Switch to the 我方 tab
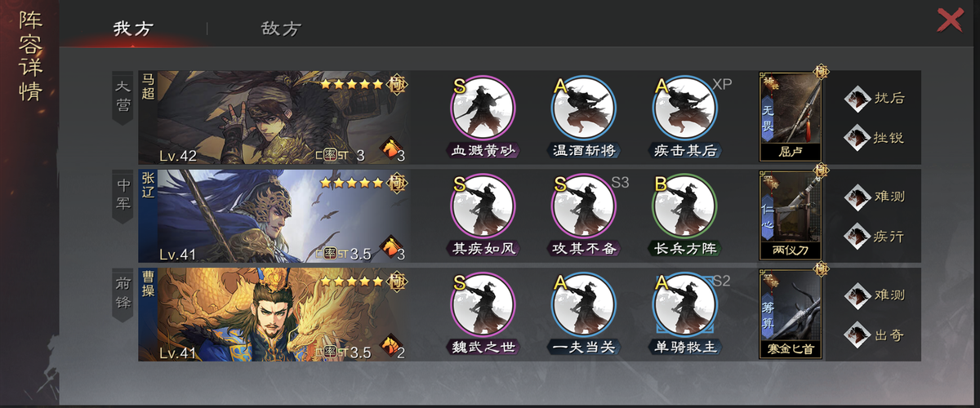The image size is (980, 408). tap(133, 29)
